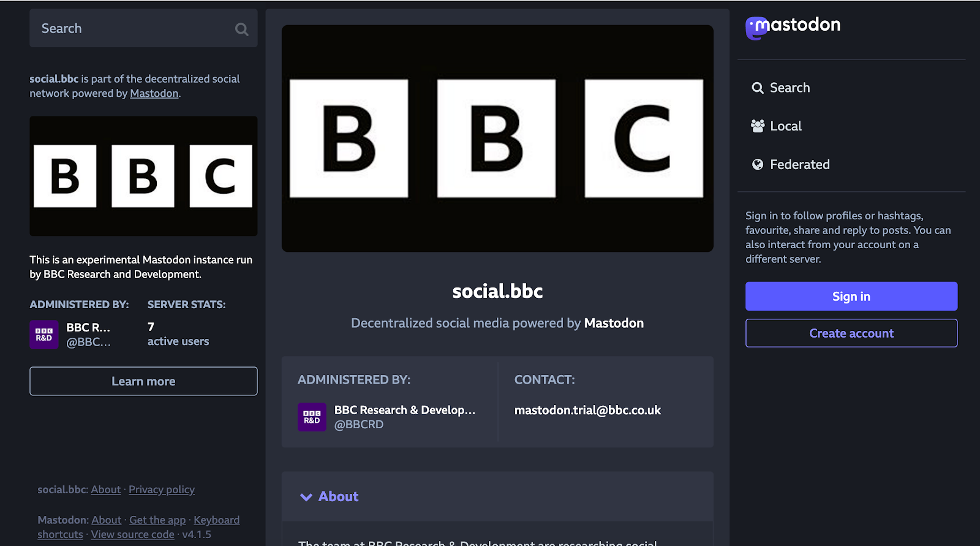
Task: Click the SERVER STATS: label
Action: click(186, 305)
